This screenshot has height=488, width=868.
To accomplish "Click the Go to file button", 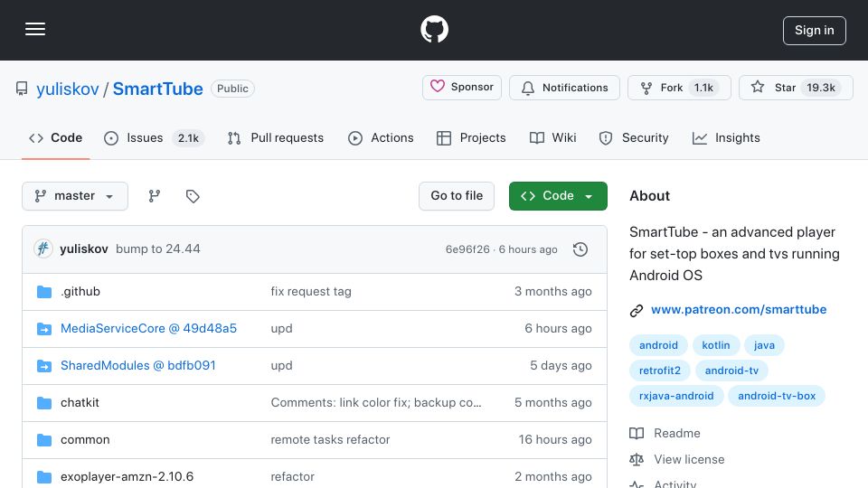I will [456, 196].
